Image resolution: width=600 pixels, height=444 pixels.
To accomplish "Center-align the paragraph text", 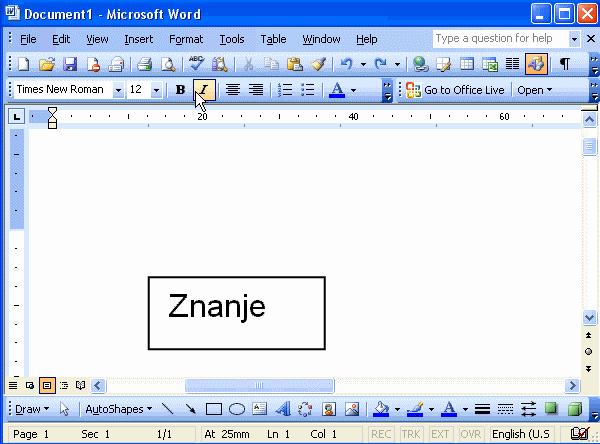I will click(233, 90).
